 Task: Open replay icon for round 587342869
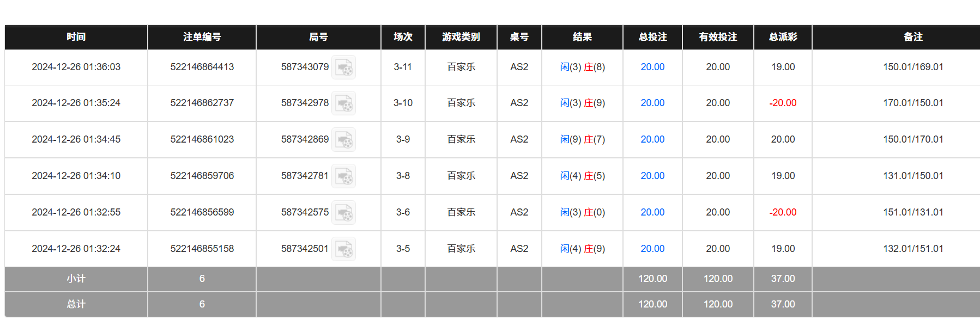pos(344,140)
